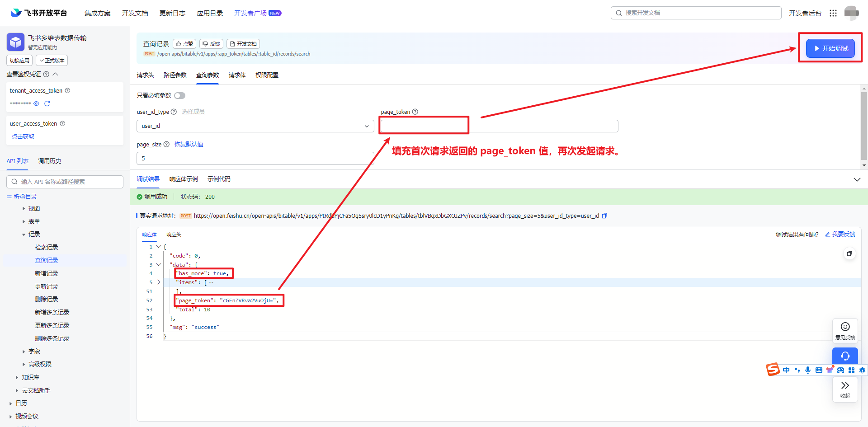This screenshot has width=868, height=427.
Task: Open the 响应体示例 tab
Action: coord(184,179)
